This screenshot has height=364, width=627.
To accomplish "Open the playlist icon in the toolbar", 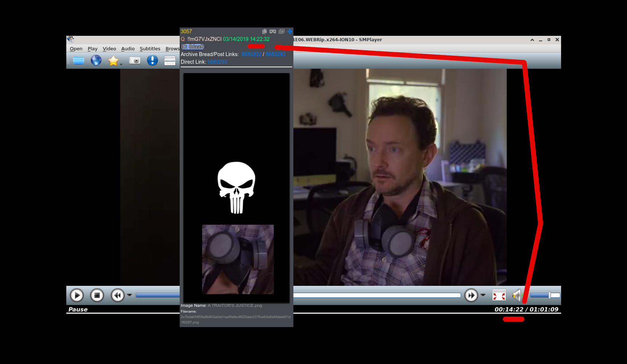I will pyautogui.click(x=170, y=60).
